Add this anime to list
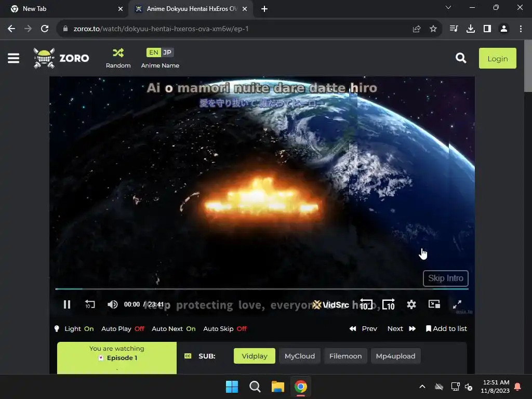Image resolution: width=532 pixels, height=399 pixels. point(446,329)
